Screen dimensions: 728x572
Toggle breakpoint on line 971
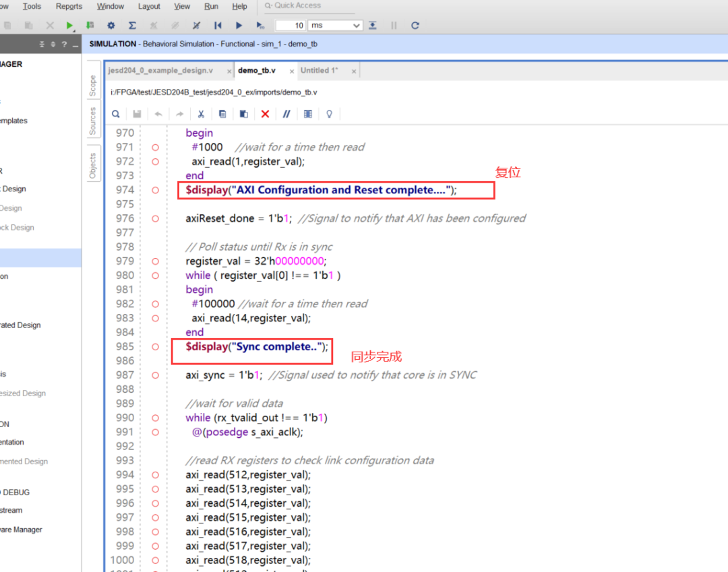155,148
